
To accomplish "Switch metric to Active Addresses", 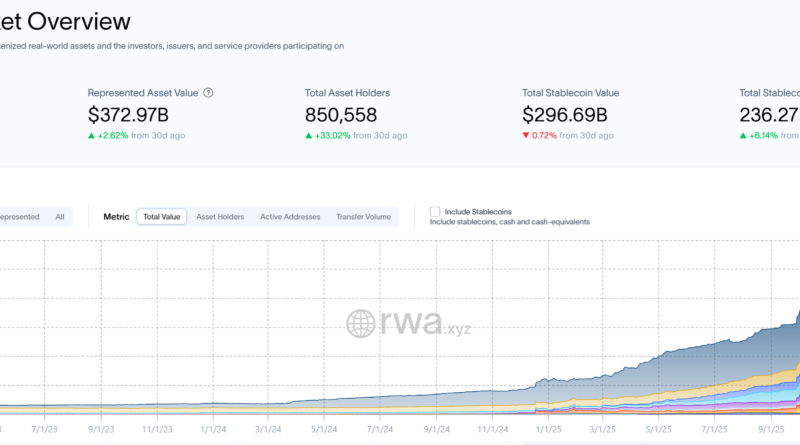I will click(x=290, y=216).
